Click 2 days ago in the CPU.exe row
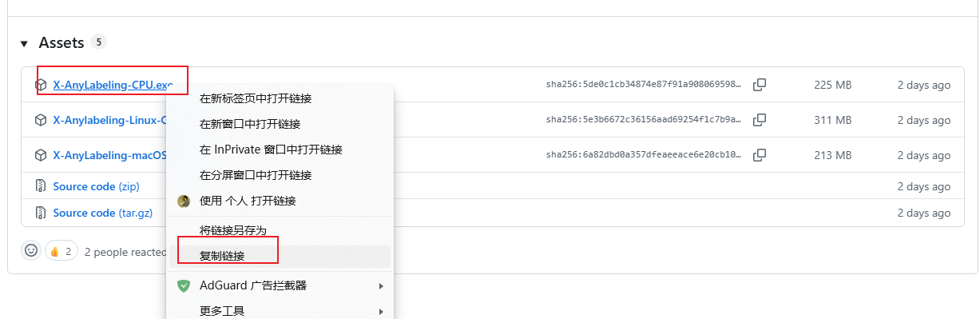This screenshot has width=980, height=319. pos(924,85)
